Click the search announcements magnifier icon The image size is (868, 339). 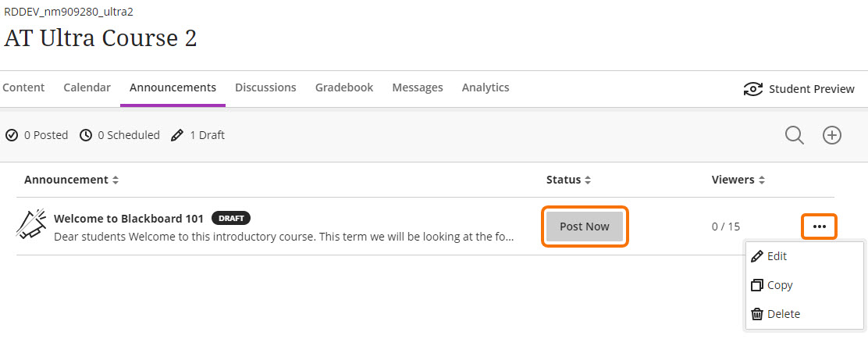pyautogui.click(x=795, y=135)
